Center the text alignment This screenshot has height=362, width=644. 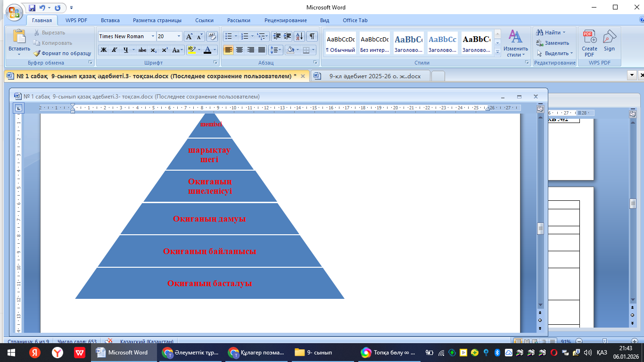[x=239, y=50]
